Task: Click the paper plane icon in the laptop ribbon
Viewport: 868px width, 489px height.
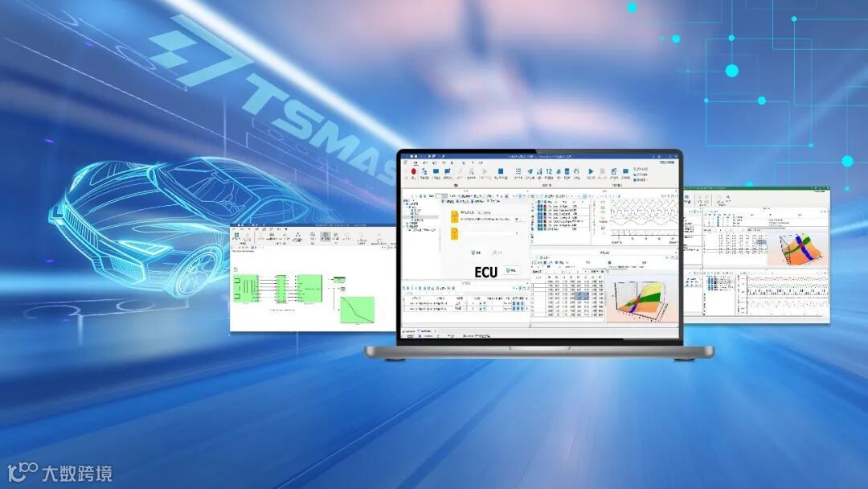Action: click(x=530, y=171)
